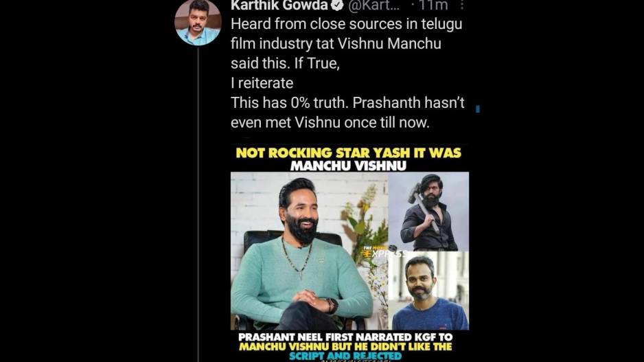644x362 pixels.
Task: Click the blue 'SCRIPT AND REJECTED' text
Action: pyautogui.click(x=345, y=356)
